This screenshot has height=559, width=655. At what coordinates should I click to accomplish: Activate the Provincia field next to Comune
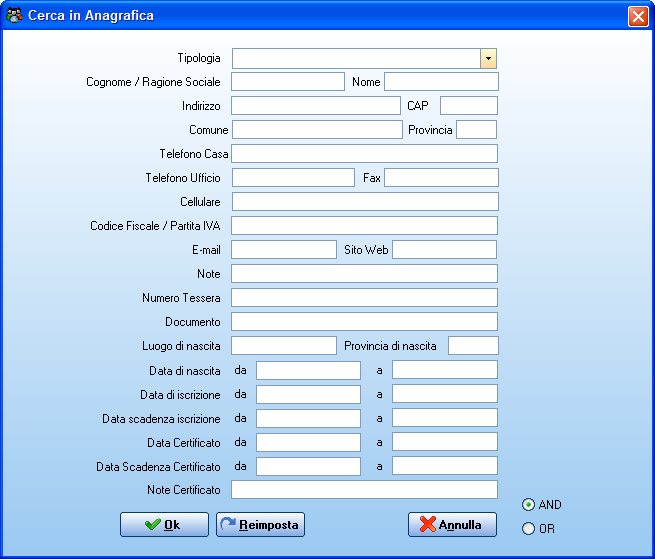click(477, 130)
